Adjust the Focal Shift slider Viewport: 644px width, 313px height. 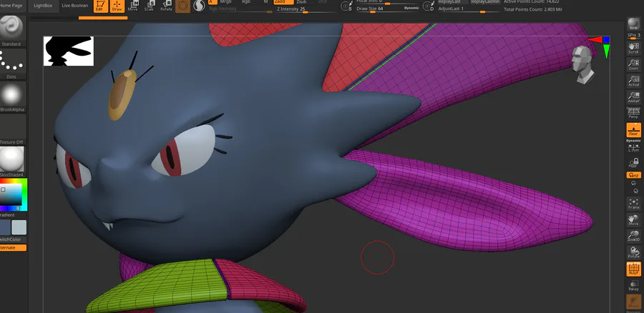388,2
